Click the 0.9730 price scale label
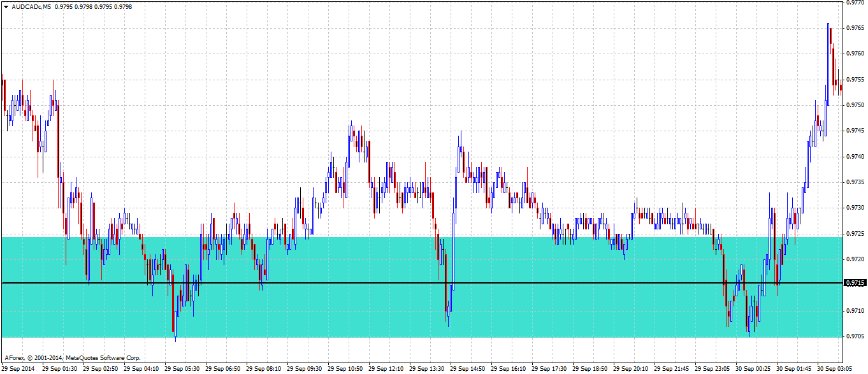Image resolution: width=868 pixels, height=374 pixels. click(x=855, y=208)
